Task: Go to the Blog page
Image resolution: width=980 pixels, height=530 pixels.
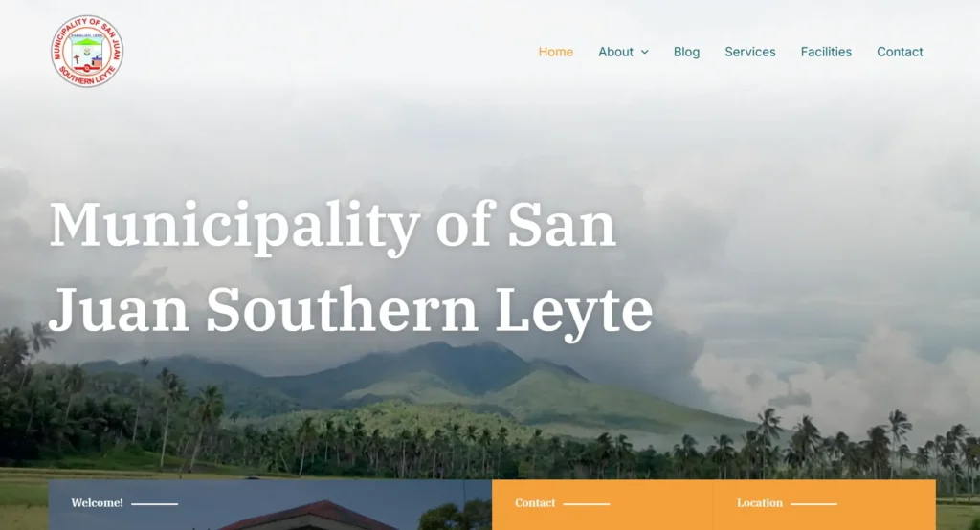Action: (686, 52)
